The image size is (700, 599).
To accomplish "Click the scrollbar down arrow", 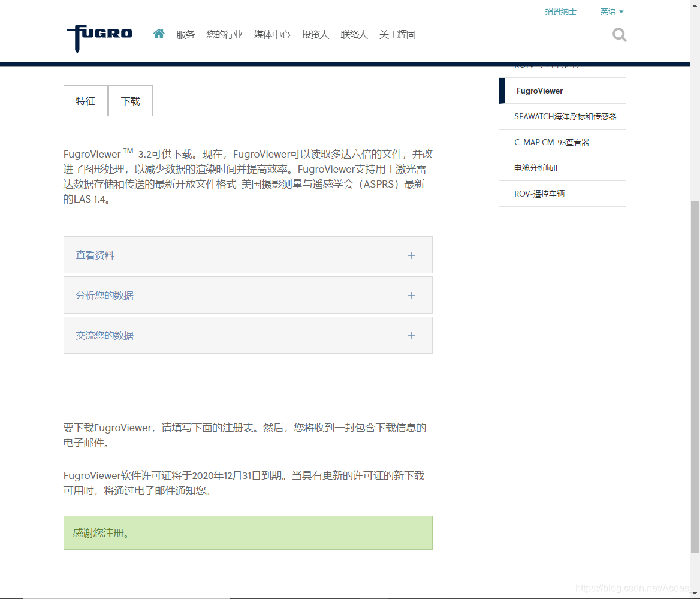I will click(x=695, y=594).
